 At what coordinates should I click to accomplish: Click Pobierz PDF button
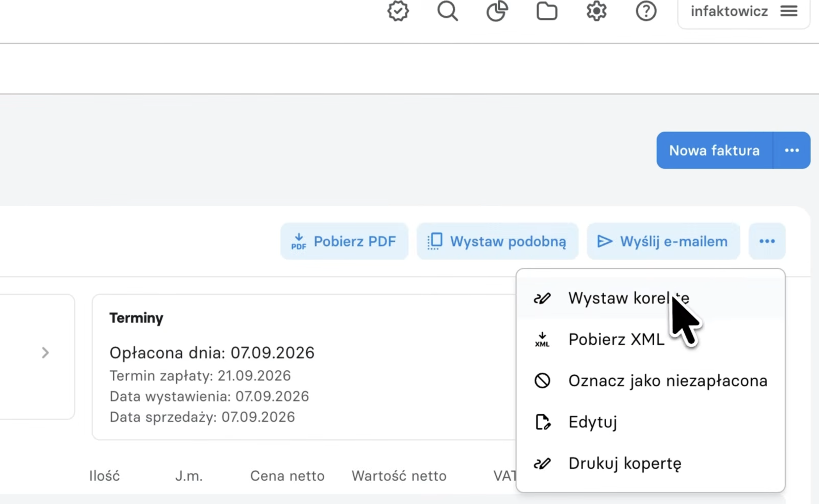(x=344, y=241)
